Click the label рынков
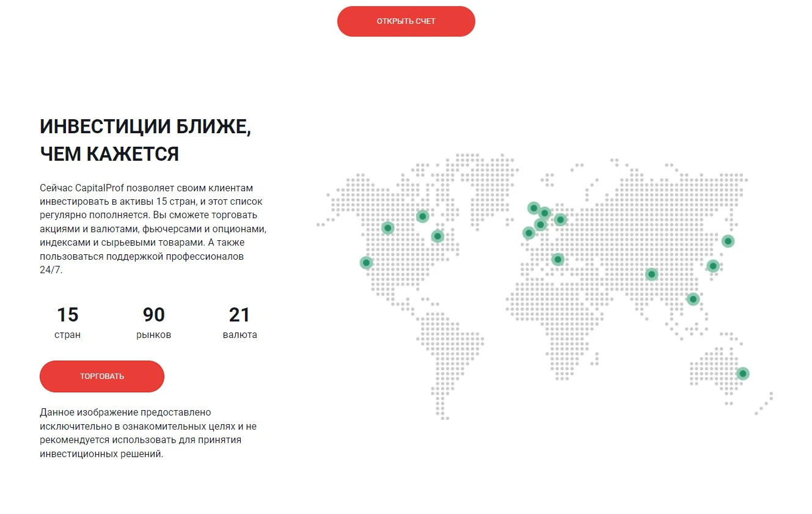This screenshot has height=514, width=812. pyautogui.click(x=154, y=335)
